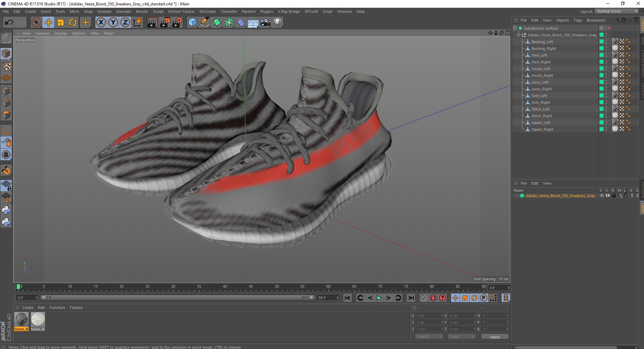Activate the Move tool
The width and height of the screenshot is (644, 349).
[x=49, y=23]
